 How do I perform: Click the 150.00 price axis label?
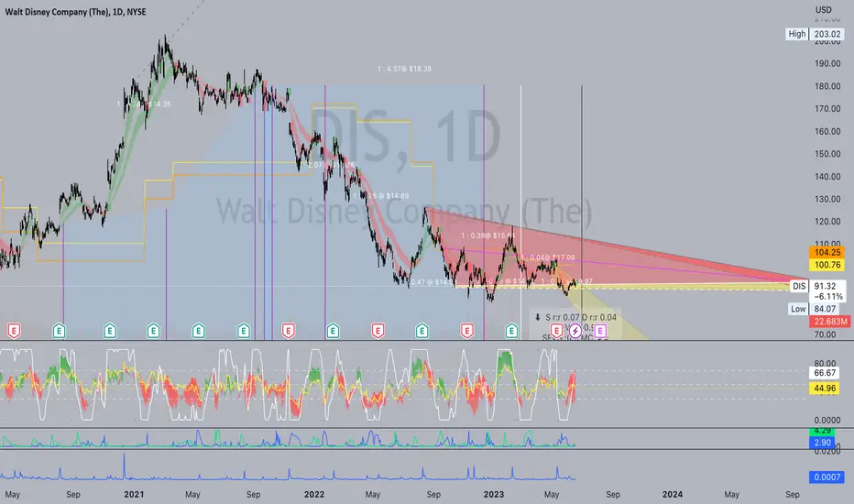(827, 154)
